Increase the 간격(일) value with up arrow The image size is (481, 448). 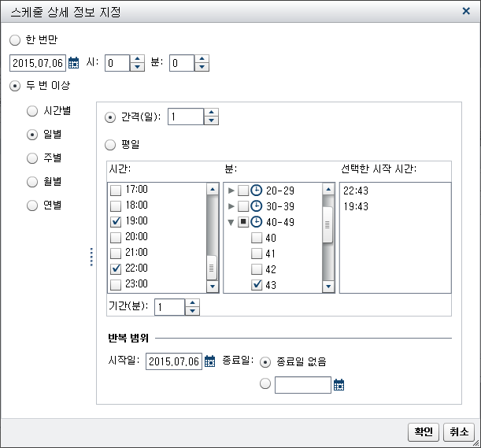(x=211, y=112)
